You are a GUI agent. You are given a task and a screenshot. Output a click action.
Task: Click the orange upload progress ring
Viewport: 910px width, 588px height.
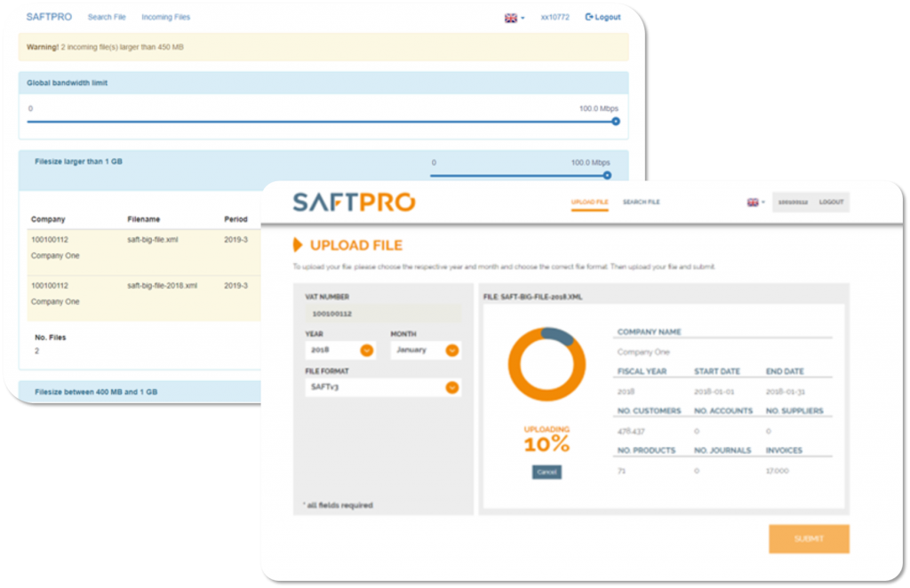547,364
